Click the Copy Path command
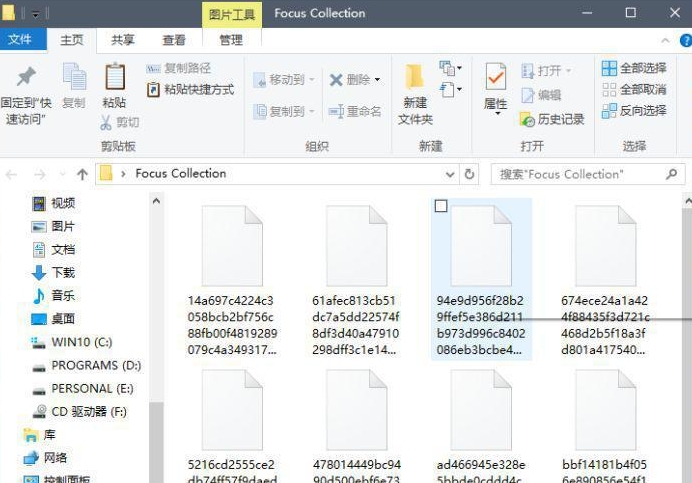The image size is (692, 483). point(178,68)
